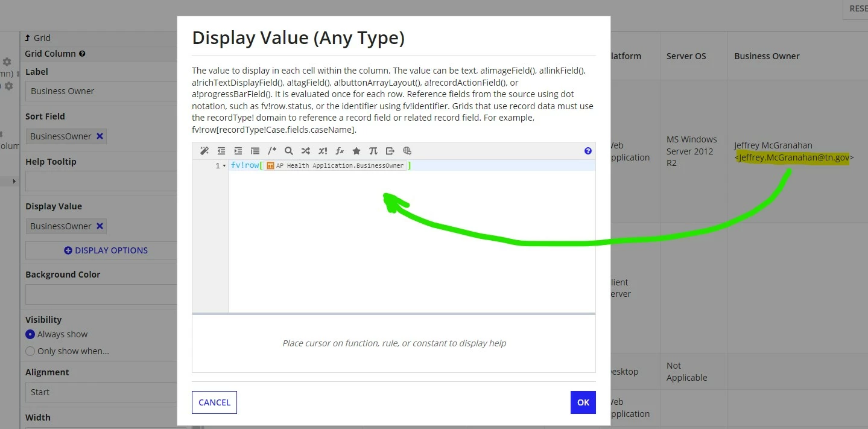
Task: Click the highlighted Jeffrey.McGranahan@tn.gov email
Action: tap(794, 157)
